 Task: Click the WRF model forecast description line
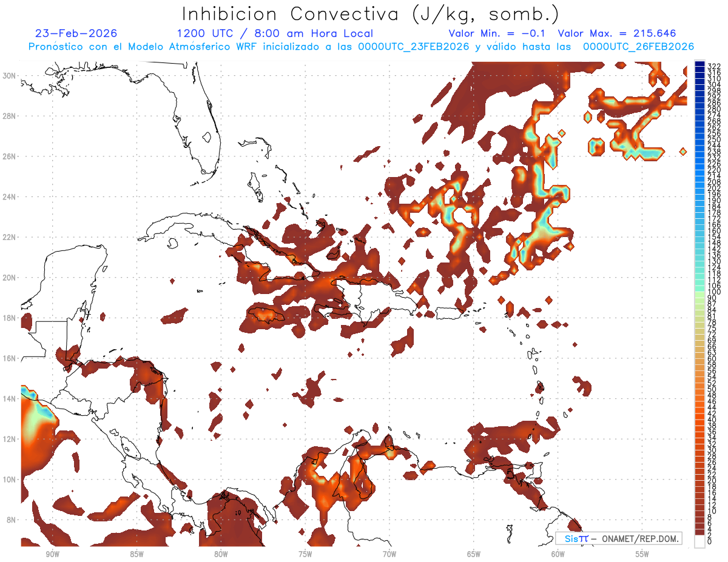362,47
